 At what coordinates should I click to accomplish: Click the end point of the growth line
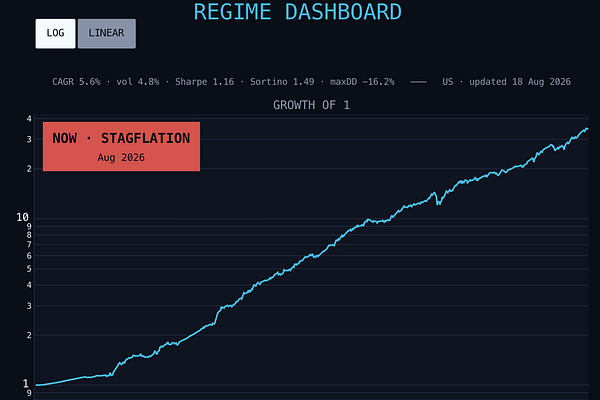tap(587, 129)
